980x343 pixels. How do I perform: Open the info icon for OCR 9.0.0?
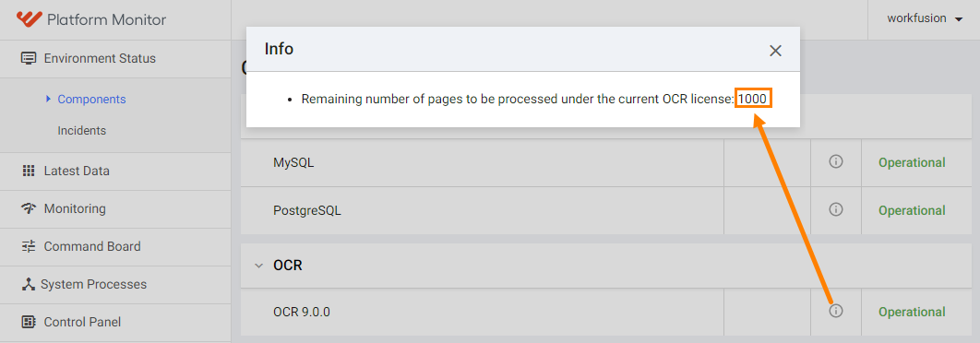[836, 311]
